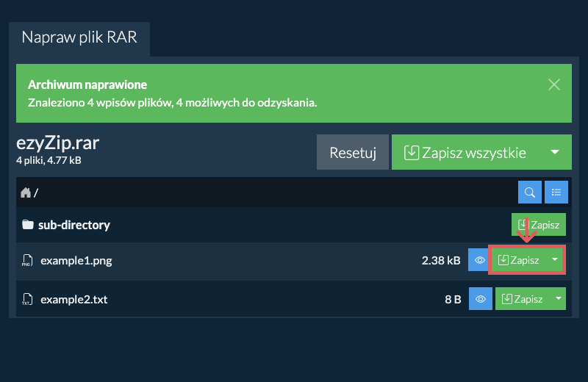
Task: Open the file search magnifier button
Action: pyautogui.click(x=529, y=192)
